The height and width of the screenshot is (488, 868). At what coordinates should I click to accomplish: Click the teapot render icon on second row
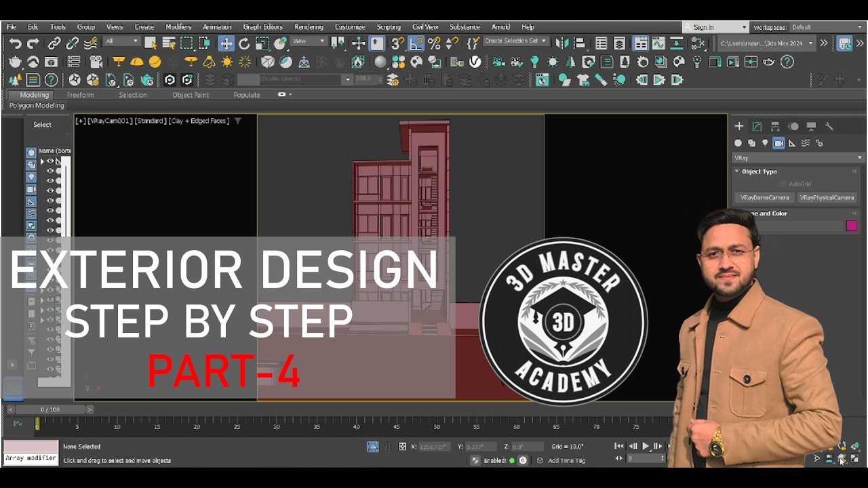[x=15, y=62]
